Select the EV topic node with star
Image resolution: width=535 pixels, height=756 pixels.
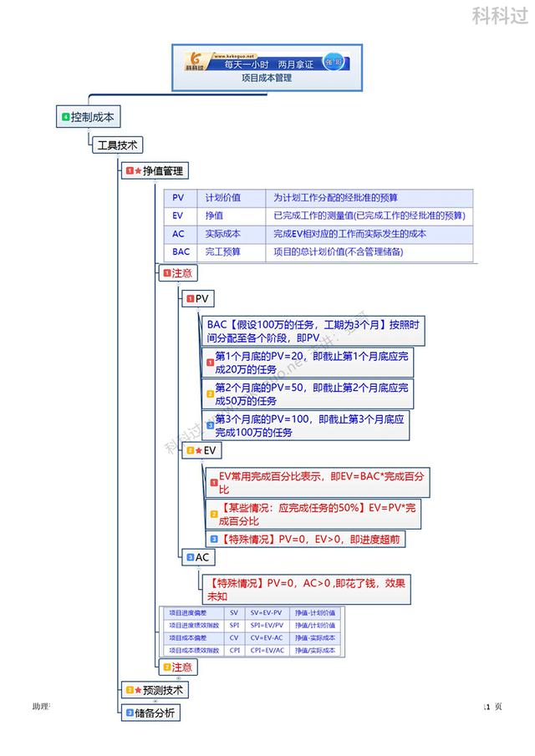(x=201, y=450)
